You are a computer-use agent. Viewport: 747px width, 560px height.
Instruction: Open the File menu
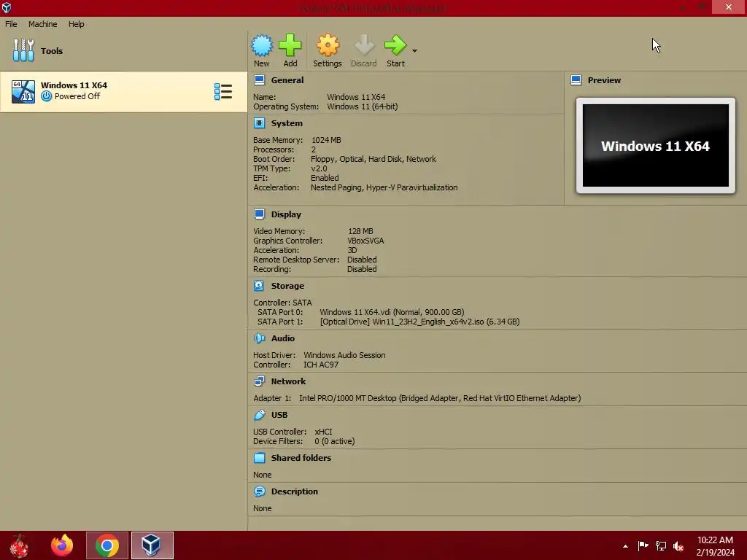pyautogui.click(x=11, y=24)
